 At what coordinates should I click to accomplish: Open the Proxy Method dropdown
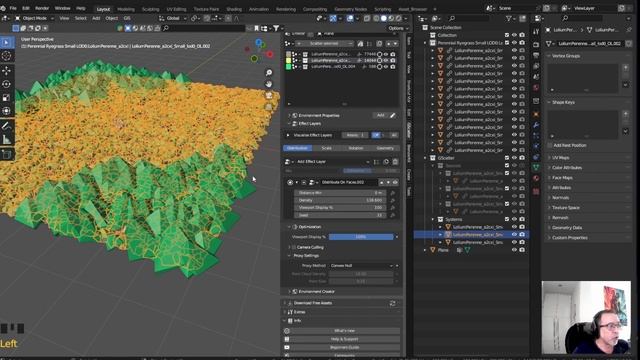pyautogui.click(x=361, y=266)
